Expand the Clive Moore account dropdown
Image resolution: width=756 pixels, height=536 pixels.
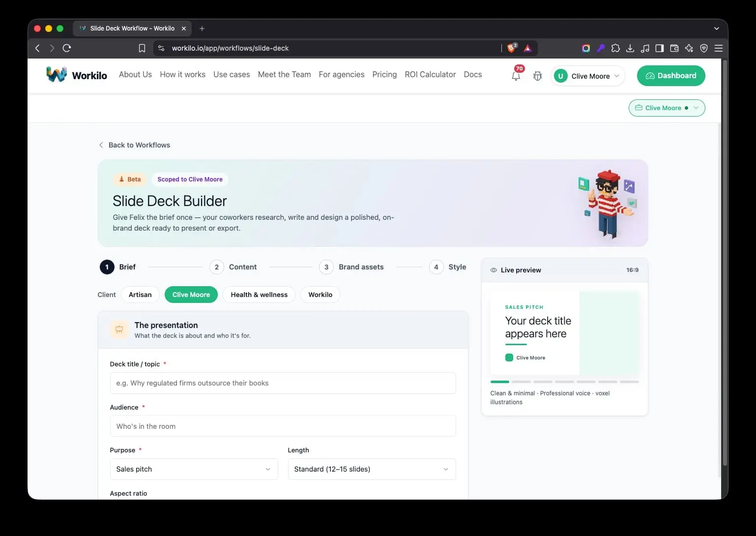(x=588, y=76)
